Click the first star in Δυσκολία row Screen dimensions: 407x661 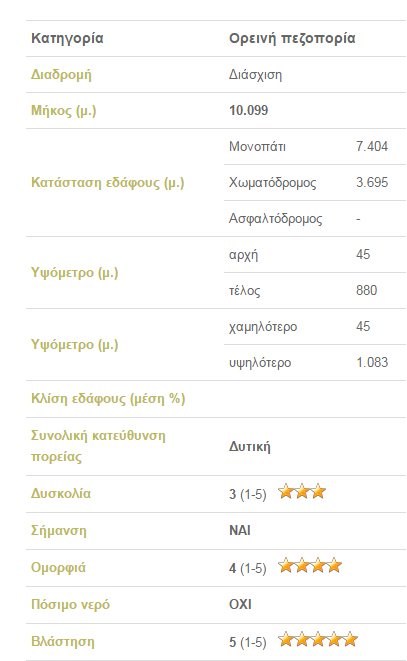(286, 492)
